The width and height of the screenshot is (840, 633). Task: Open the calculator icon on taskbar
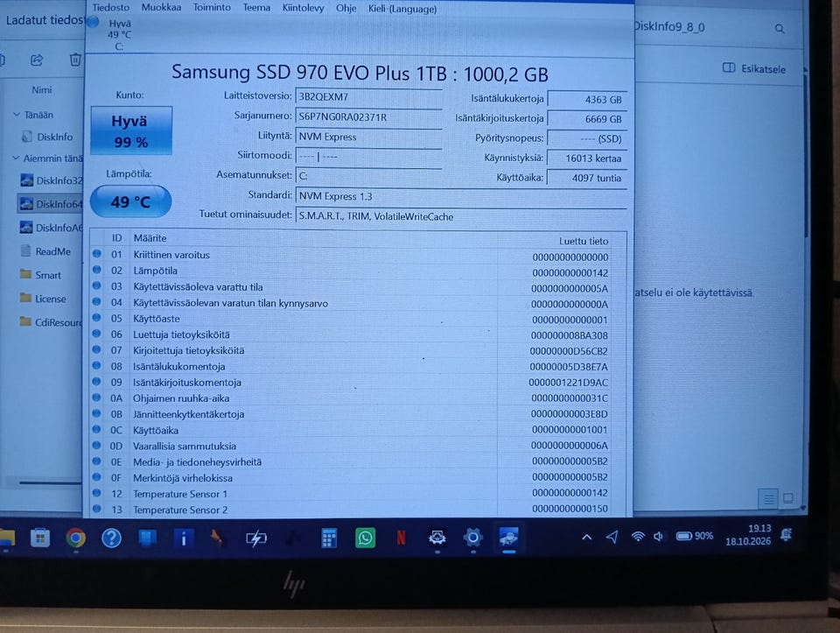(x=329, y=538)
